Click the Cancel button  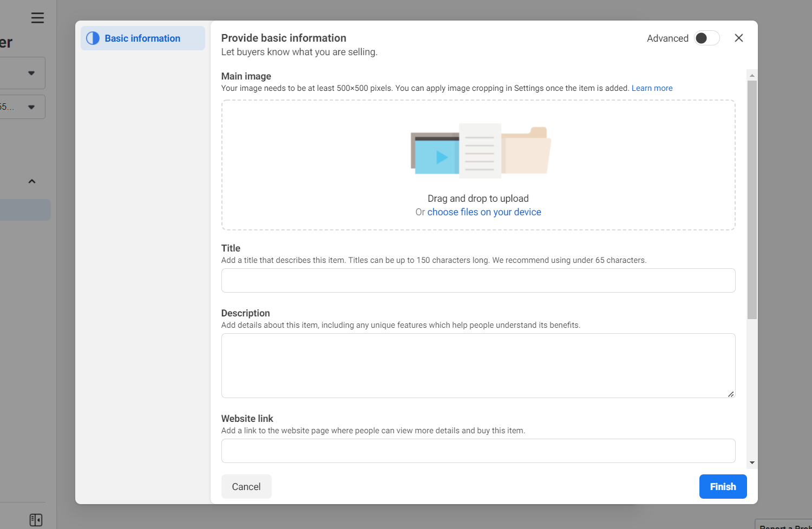click(246, 486)
